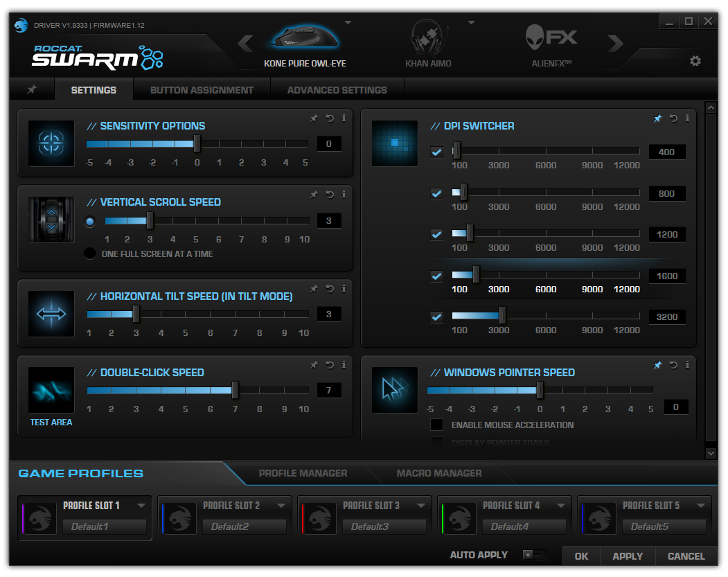Open dropdown arrow beside Kone Pure Owl-Eye
Screen dimensions: 728x577
click(x=348, y=22)
